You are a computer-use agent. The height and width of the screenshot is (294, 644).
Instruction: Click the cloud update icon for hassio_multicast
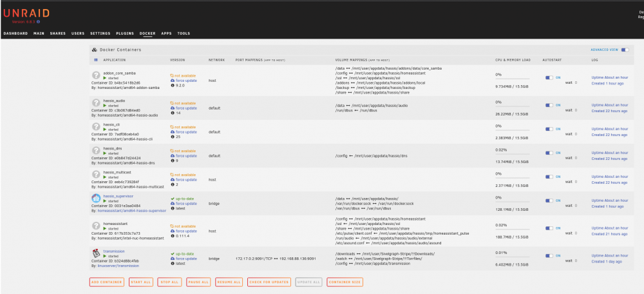pyautogui.click(x=173, y=180)
